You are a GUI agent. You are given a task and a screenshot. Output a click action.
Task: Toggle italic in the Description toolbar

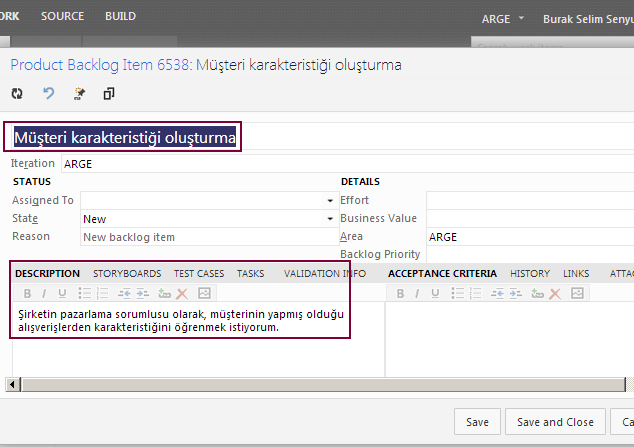(x=45, y=293)
